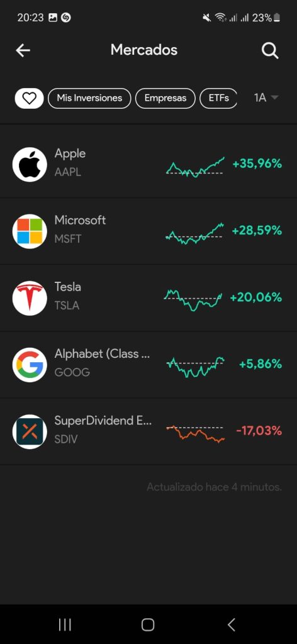Open the search magnifier icon

click(x=270, y=51)
